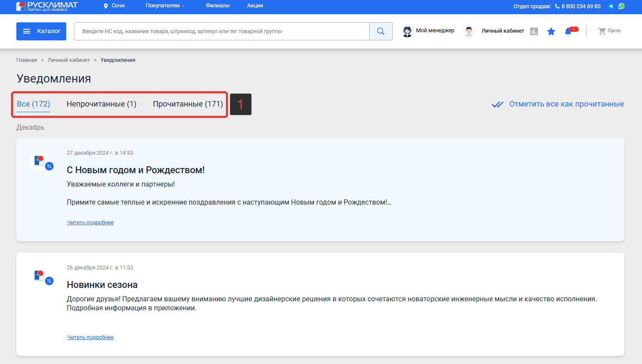Click the icon of the С Новым годом notification
Viewport: 642px width, 364px height.
click(41, 161)
